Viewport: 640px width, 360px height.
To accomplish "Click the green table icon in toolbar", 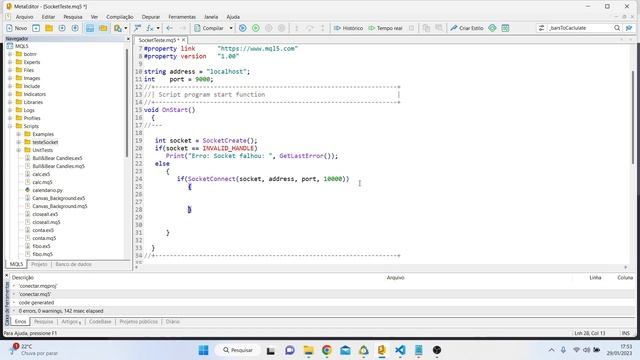I will pyautogui.click(x=505, y=28).
